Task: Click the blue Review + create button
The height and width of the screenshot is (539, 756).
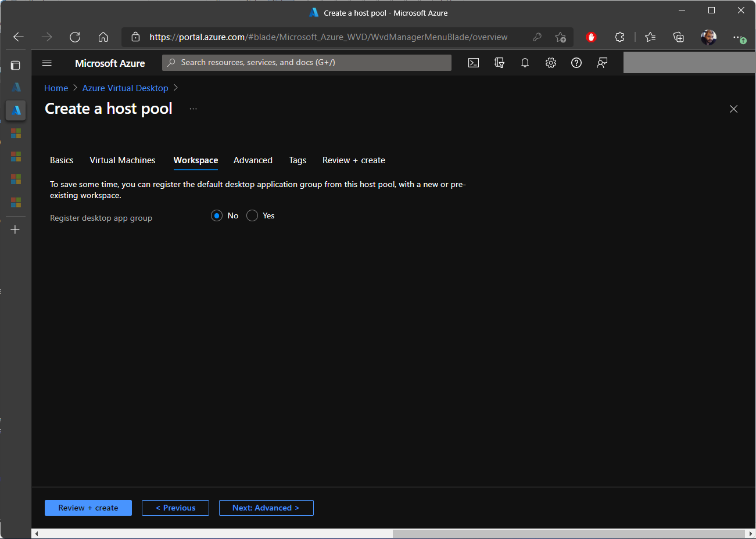Action: [x=88, y=508]
